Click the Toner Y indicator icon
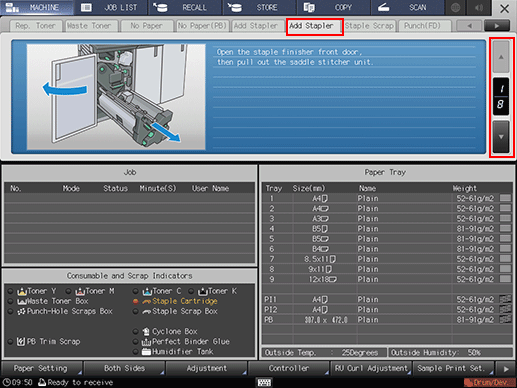The height and width of the screenshot is (388, 517). click(22, 292)
